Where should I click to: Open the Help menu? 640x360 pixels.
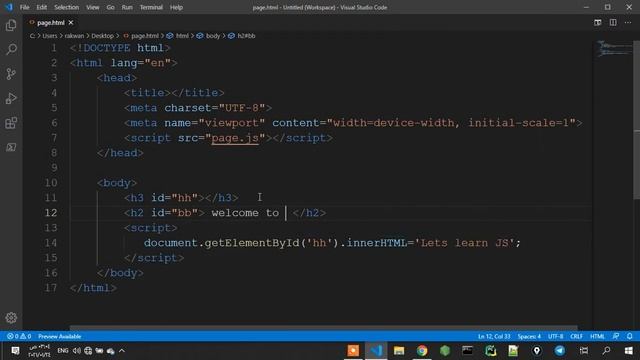click(x=176, y=7)
